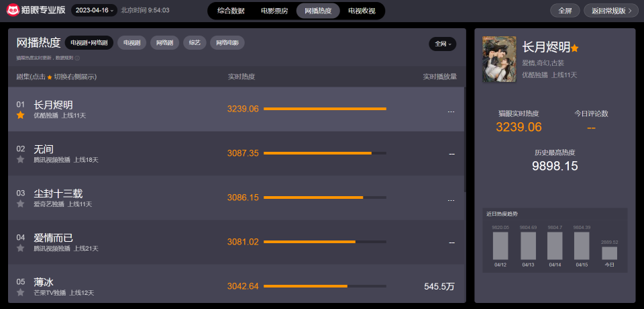Click the 04/15 trend bar
Screen dimensions: 644x309
(x=582, y=246)
